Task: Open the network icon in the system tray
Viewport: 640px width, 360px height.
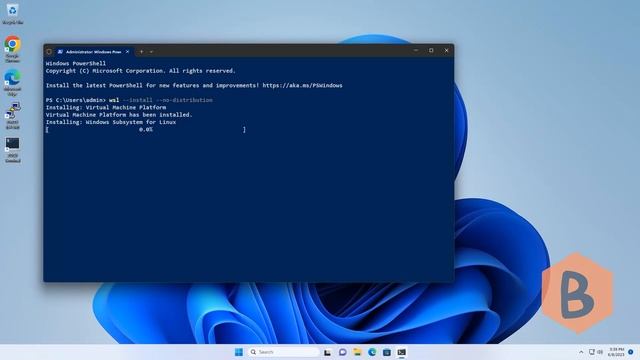Action: (591, 352)
